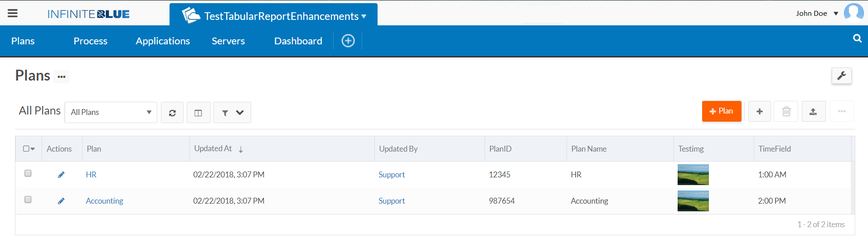Check the HR row checkbox

pyautogui.click(x=28, y=173)
